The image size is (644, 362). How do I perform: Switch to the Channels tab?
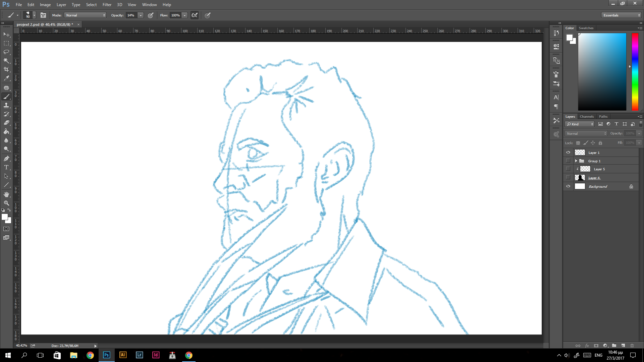click(x=587, y=116)
